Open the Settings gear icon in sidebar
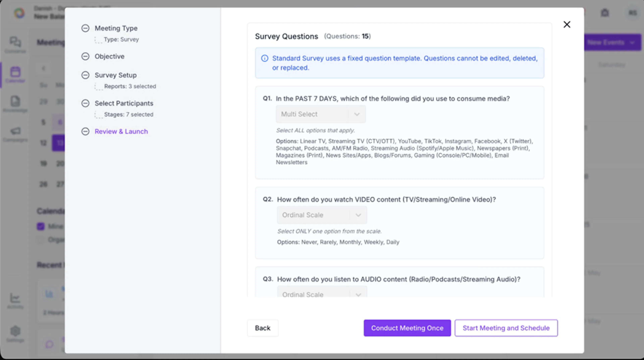Viewport: 644px width, 360px height. pyautogui.click(x=15, y=331)
